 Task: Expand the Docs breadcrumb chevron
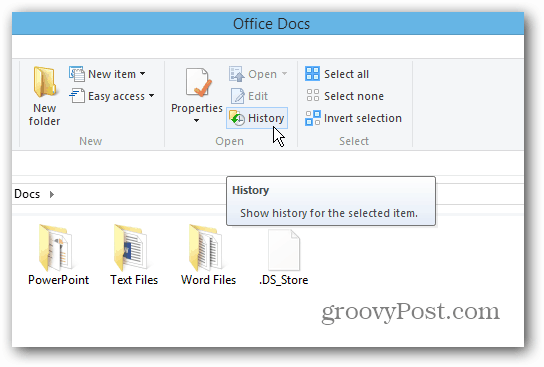pos(52,194)
